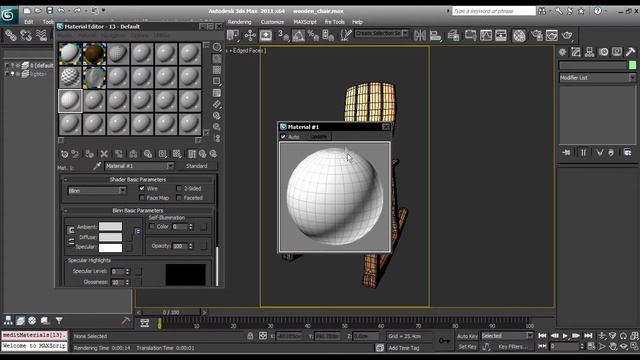Toggle the Angle Snap tool
640x360 pixels.
pyautogui.click(x=298, y=36)
